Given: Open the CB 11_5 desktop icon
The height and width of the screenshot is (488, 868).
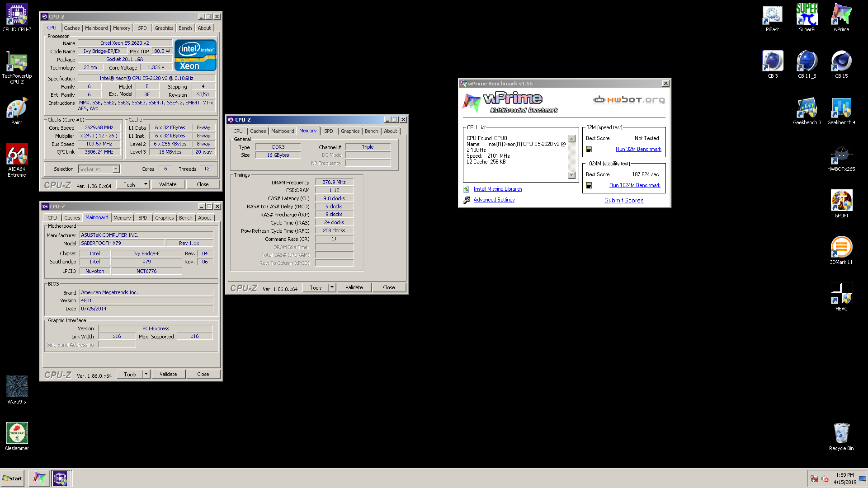Looking at the screenshot, I should 807,64.
